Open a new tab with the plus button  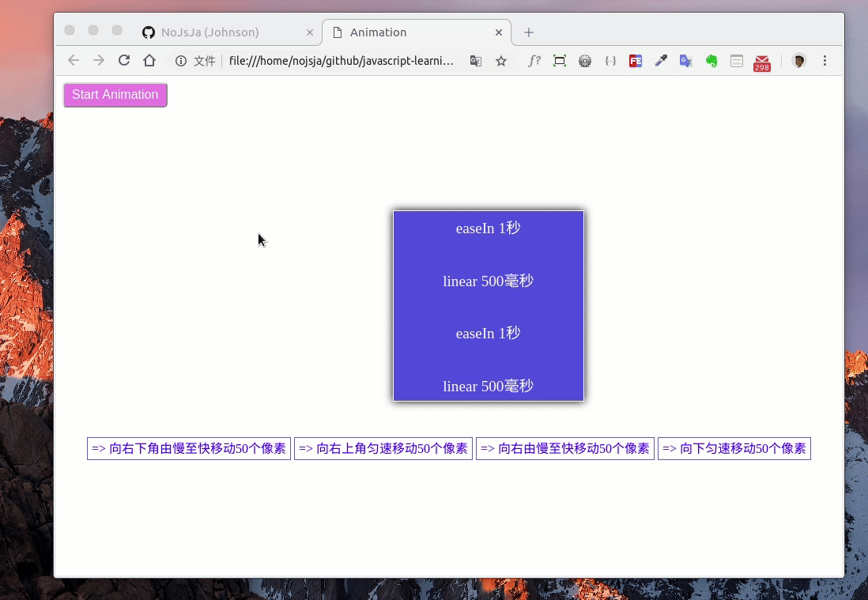[x=528, y=32]
